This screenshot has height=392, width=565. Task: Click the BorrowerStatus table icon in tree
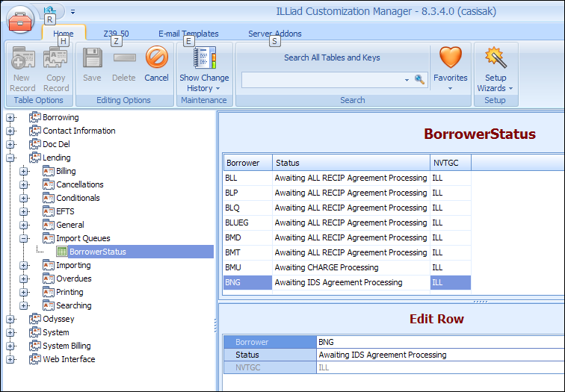(x=62, y=252)
